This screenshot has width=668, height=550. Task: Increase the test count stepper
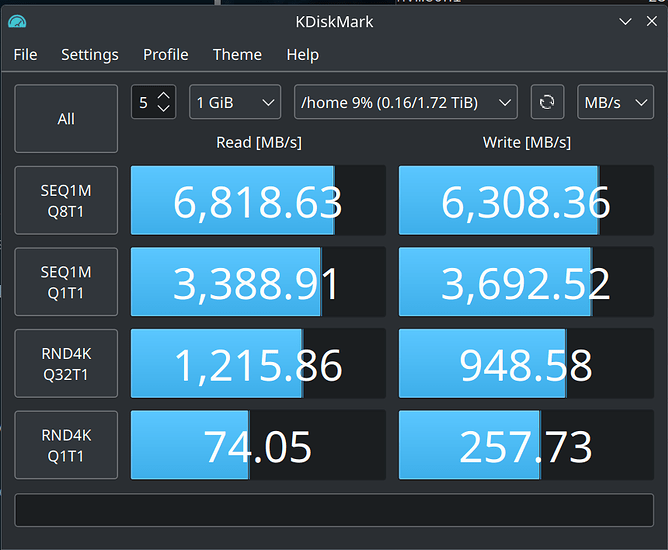click(x=165, y=95)
